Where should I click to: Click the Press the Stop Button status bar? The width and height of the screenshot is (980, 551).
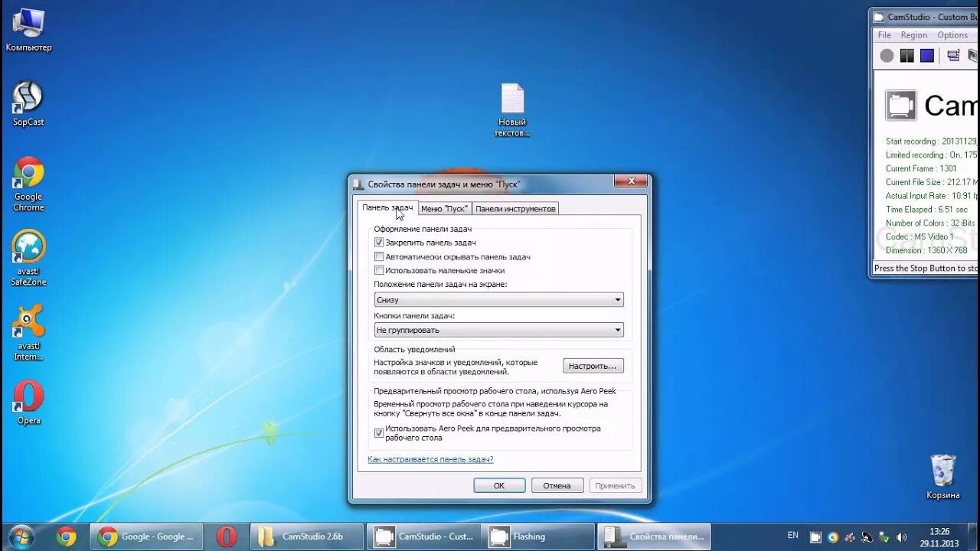click(x=926, y=268)
